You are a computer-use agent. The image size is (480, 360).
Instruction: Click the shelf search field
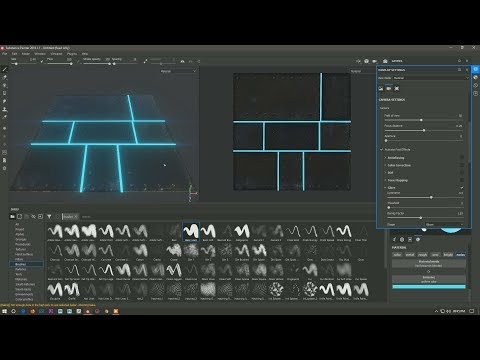[x=87, y=217]
